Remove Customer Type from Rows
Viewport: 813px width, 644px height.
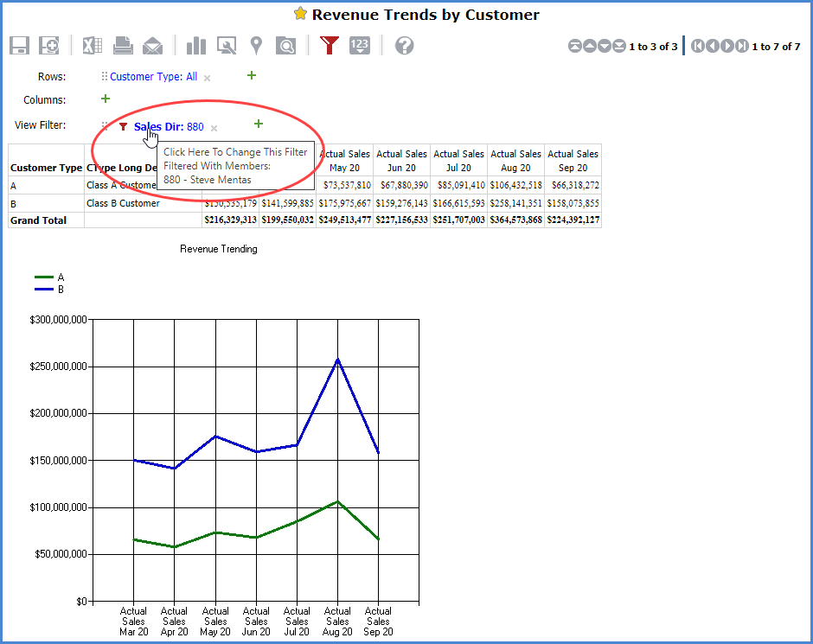[x=207, y=78]
